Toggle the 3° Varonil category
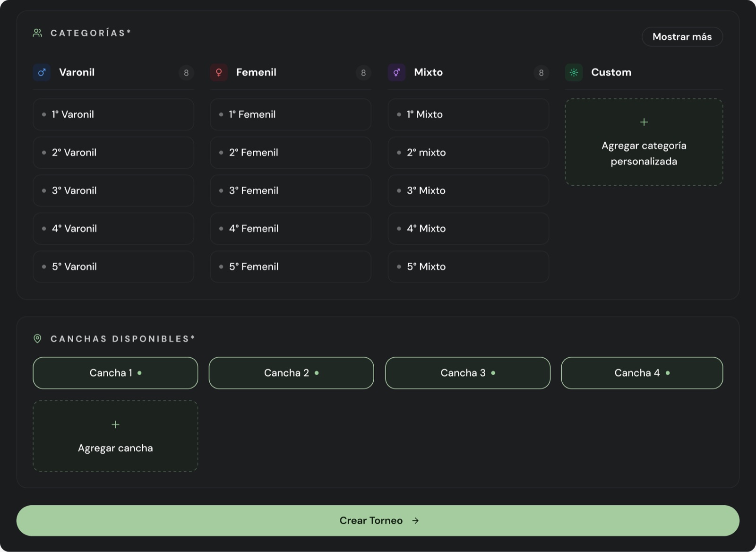756x552 pixels. click(x=113, y=190)
